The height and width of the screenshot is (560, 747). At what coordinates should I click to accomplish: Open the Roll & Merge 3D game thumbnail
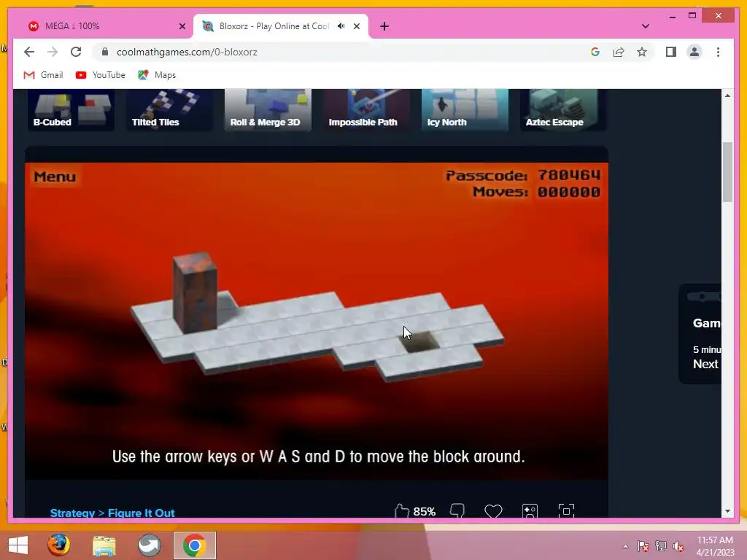click(x=268, y=109)
